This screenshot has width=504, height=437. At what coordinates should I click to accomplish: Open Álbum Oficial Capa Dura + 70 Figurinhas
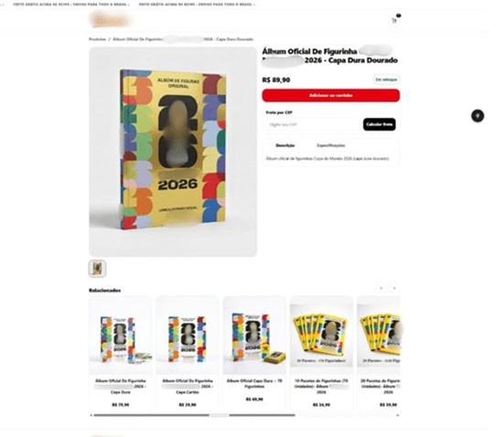pyautogui.click(x=254, y=354)
